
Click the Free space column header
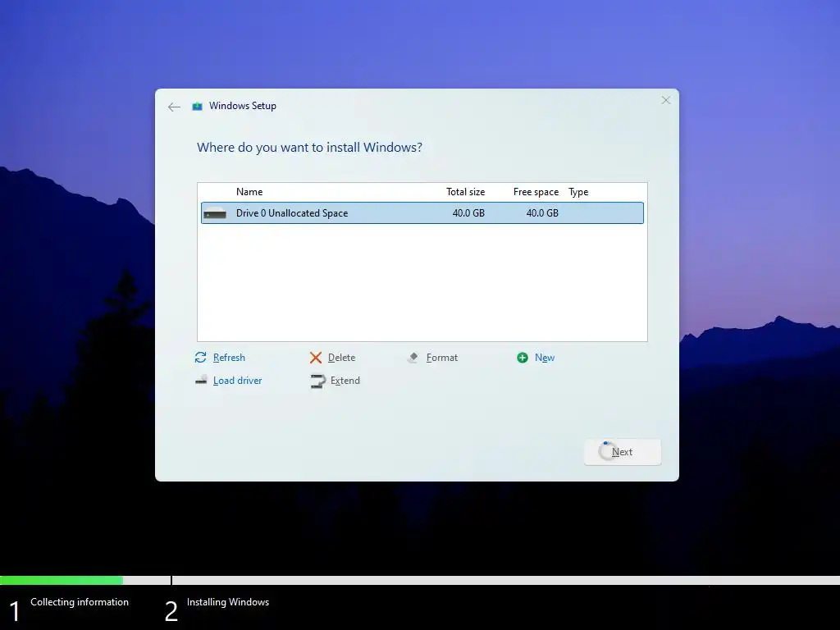click(536, 192)
